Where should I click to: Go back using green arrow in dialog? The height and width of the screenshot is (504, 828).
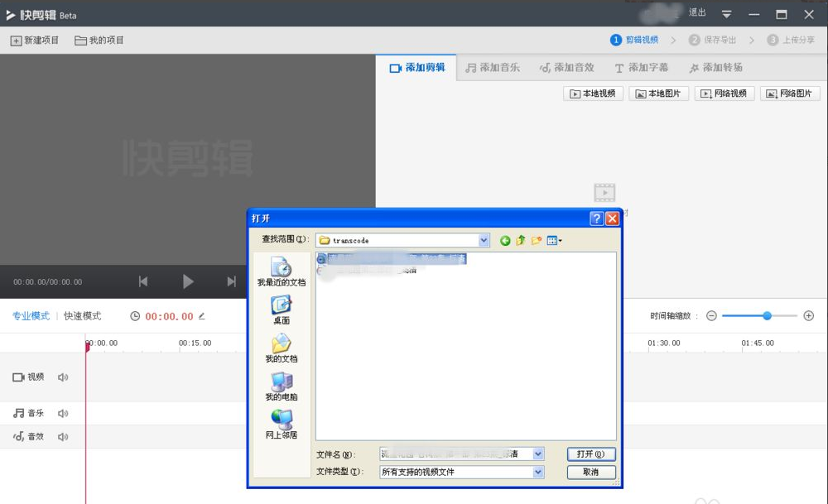(x=505, y=241)
